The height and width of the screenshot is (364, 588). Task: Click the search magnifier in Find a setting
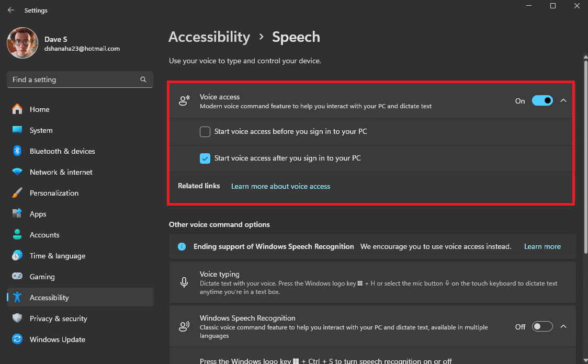click(x=143, y=79)
